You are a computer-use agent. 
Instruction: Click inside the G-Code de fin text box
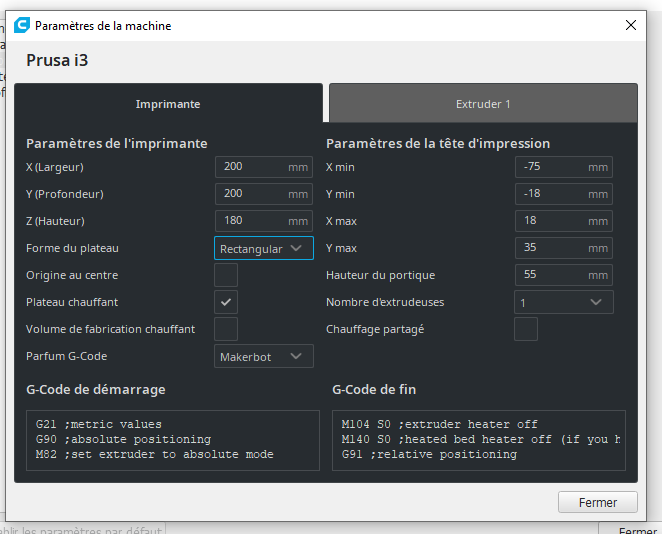(479, 440)
